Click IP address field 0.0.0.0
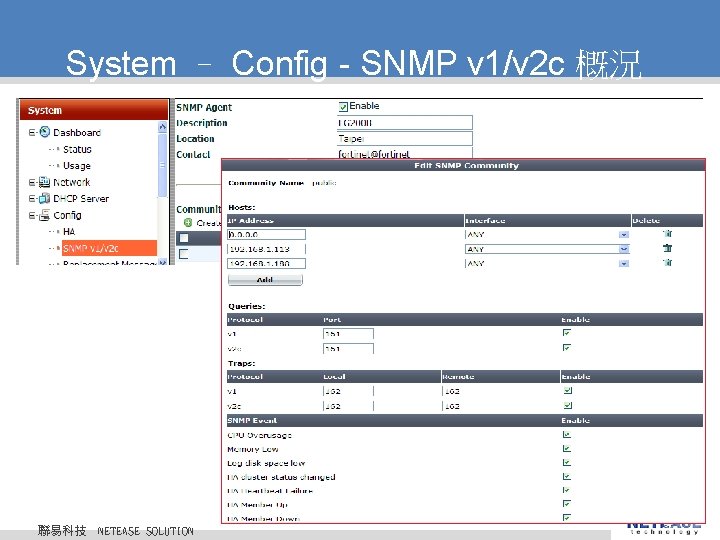Image resolution: width=720 pixels, height=540 pixels. [266, 234]
